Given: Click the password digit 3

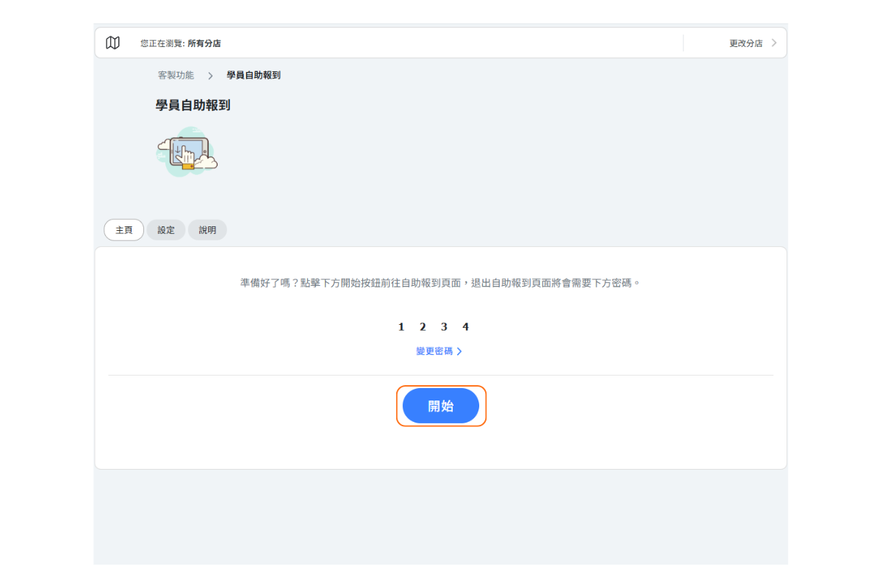Looking at the screenshot, I should coord(444,327).
